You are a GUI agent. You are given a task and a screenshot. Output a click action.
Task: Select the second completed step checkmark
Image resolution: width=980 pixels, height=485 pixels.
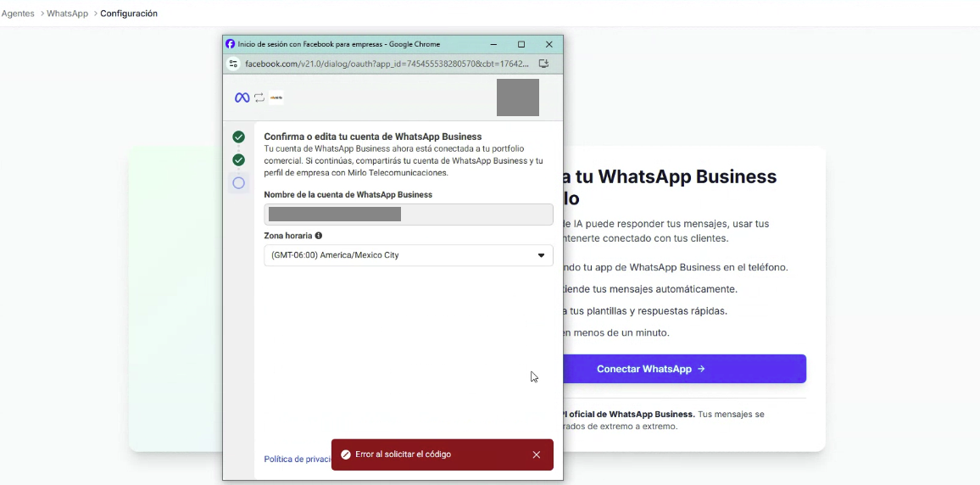tap(239, 160)
